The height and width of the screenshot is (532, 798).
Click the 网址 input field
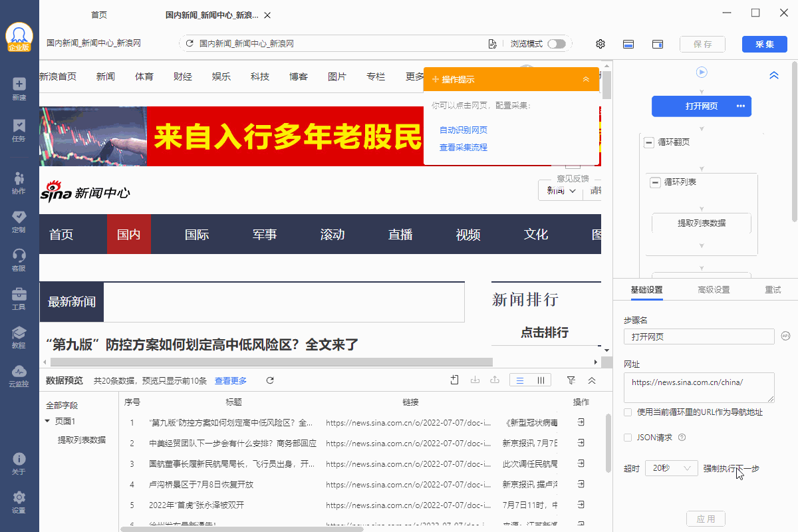(699, 387)
